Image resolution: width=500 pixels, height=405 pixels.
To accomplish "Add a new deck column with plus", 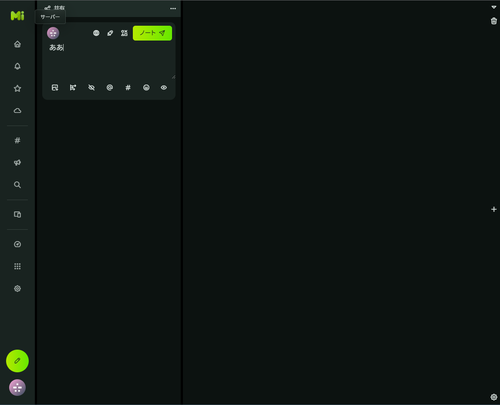I will [x=494, y=209].
